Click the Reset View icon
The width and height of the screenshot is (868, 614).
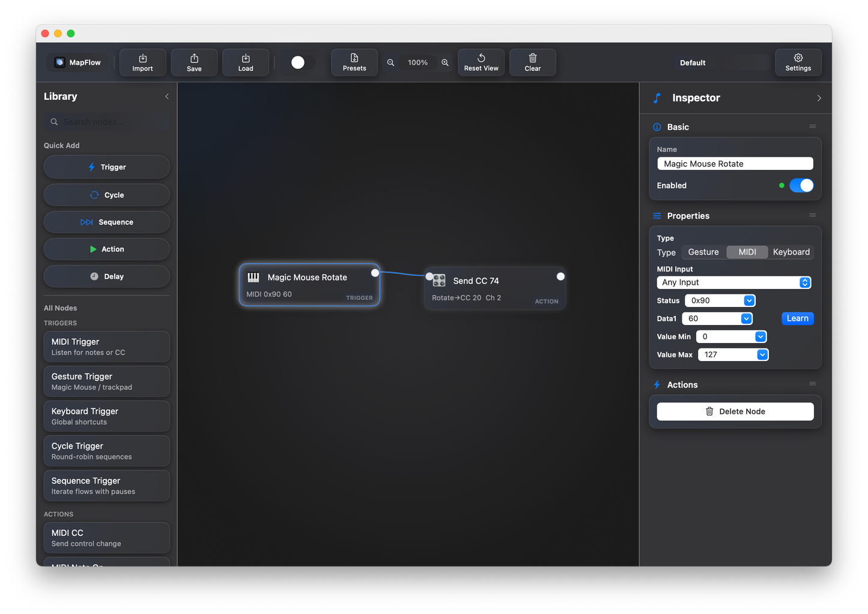(481, 58)
